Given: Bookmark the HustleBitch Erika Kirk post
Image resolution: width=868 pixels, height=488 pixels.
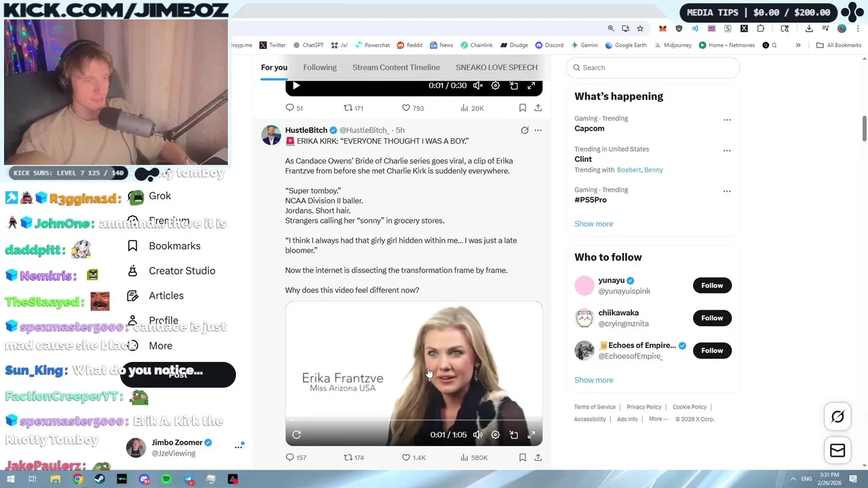Looking at the screenshot, I should (522, 457).
